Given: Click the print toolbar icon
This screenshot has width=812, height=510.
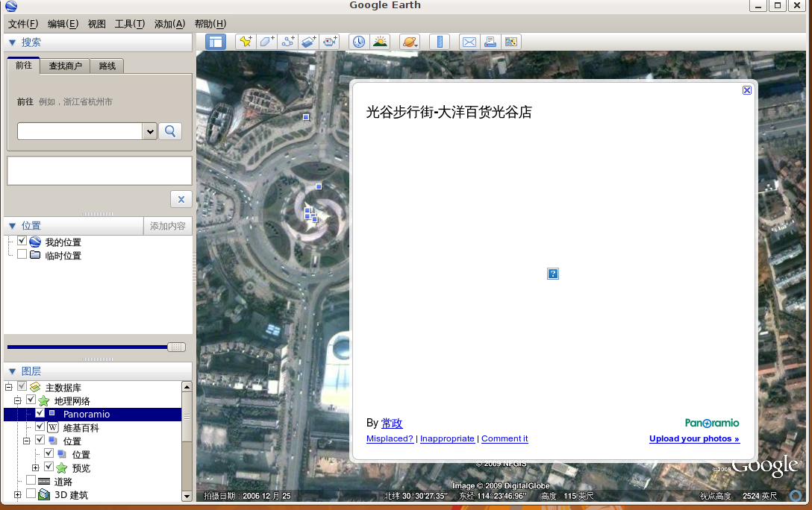Looking at the screenshot, I should point(490,42).
